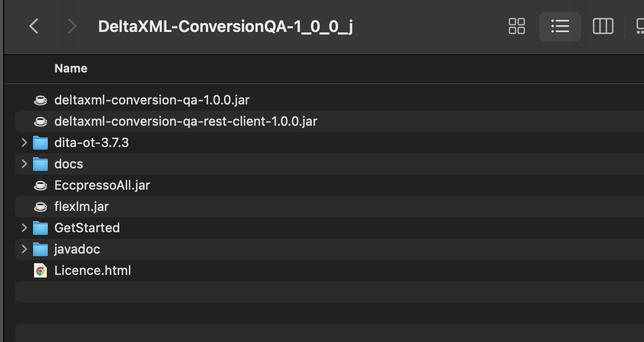Click the Licence.html Chrome icon

pos(40,271)
